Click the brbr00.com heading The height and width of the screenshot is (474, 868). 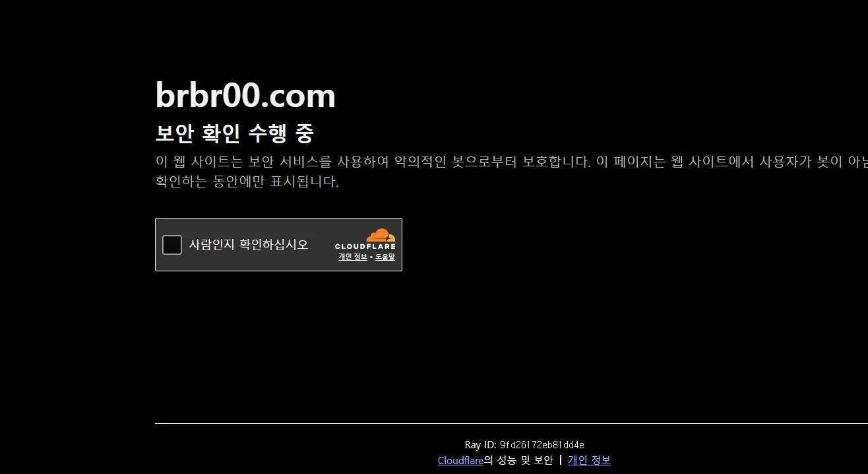(245, 96)
